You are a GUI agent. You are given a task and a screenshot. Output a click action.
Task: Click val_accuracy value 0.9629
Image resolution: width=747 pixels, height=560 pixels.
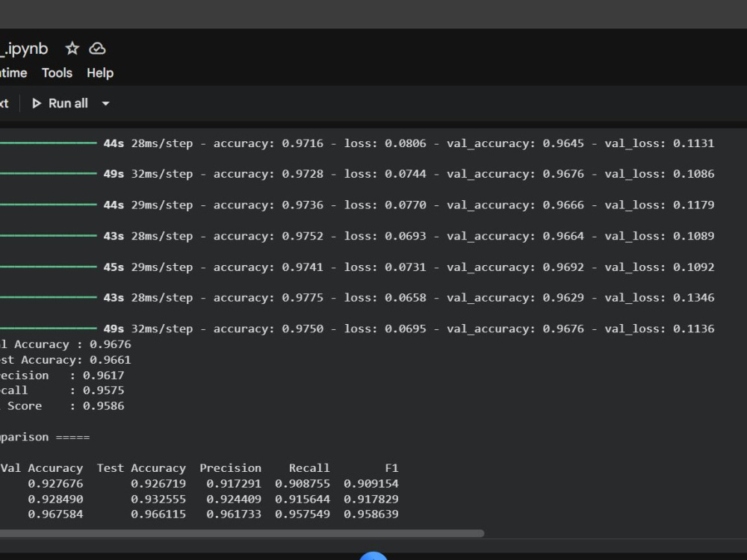(563, 298)
